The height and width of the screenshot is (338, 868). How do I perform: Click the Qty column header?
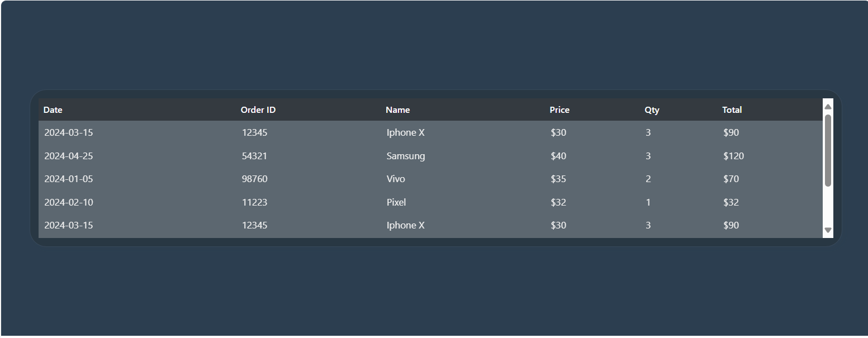coord(652,110)
